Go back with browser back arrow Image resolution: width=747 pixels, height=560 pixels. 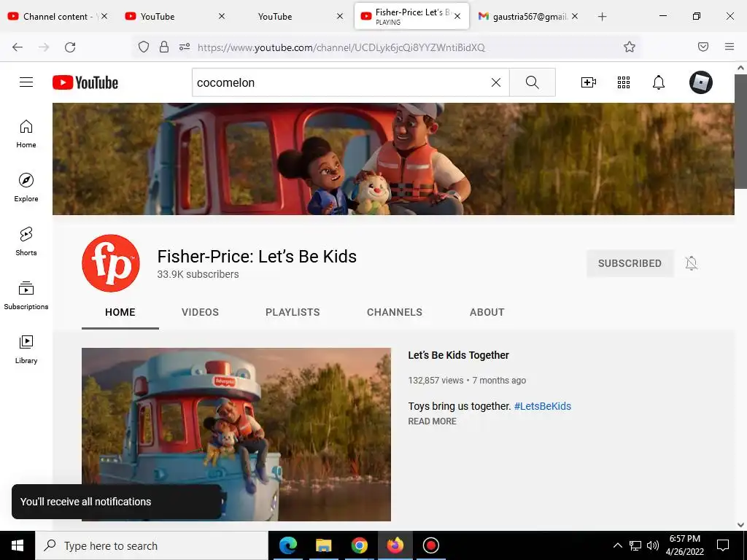[x=18, y=47]
